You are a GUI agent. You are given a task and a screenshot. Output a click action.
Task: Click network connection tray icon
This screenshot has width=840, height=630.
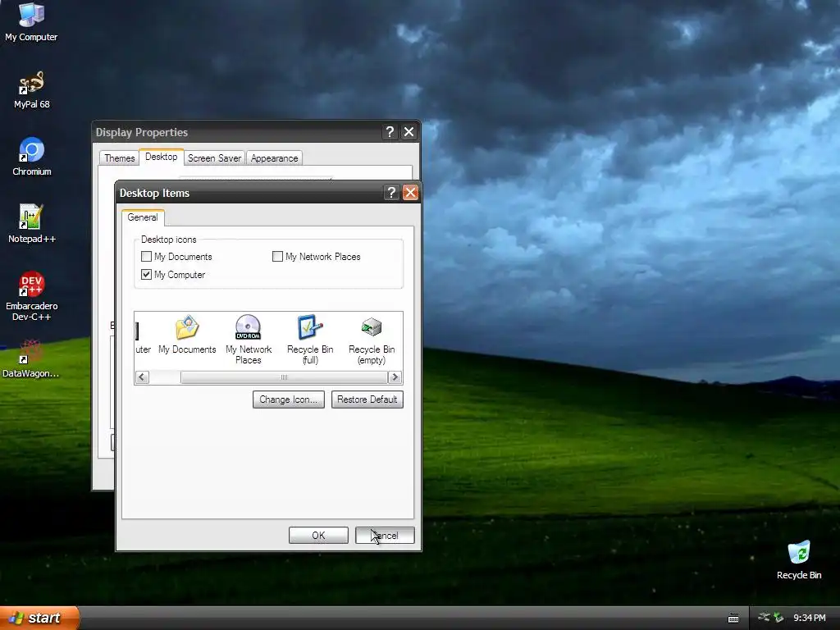pos(764,618)
